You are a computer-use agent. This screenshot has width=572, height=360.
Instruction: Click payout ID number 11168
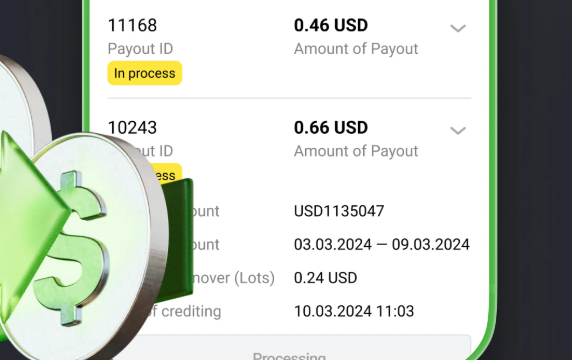coord(132,25)
